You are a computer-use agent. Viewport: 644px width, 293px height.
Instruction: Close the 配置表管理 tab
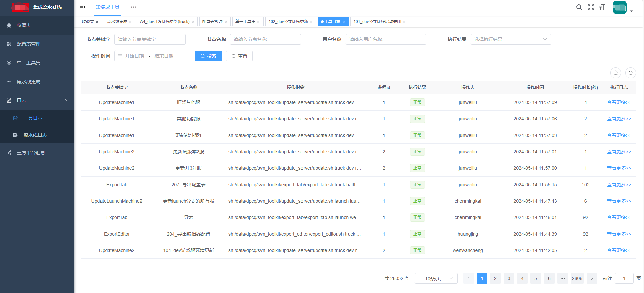[x=226, y=22]
